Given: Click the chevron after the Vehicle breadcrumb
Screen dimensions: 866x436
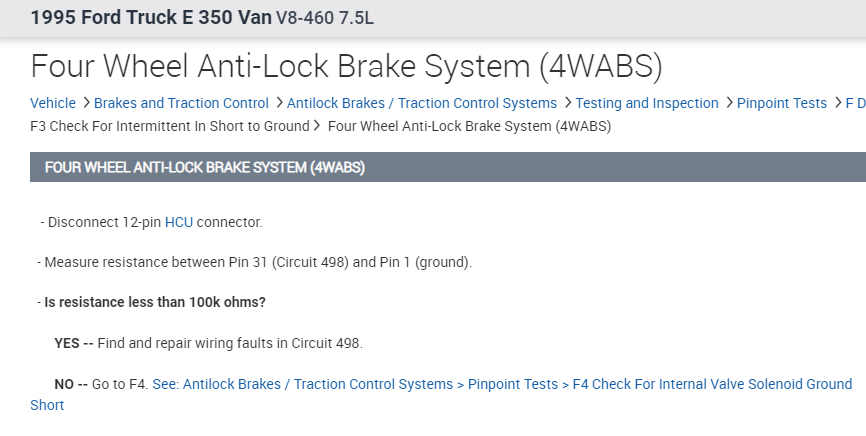Looking at the screenshot, I should pos(86,103).
